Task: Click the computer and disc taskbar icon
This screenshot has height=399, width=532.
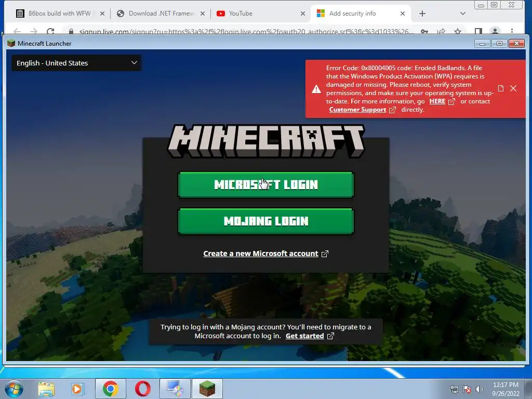Action: tap(176, 389)
